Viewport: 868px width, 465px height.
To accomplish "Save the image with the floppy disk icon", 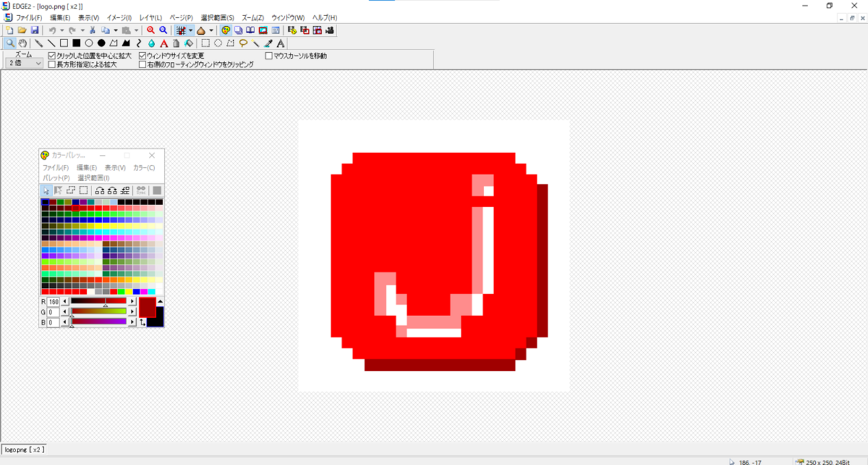I will (34, 30).
